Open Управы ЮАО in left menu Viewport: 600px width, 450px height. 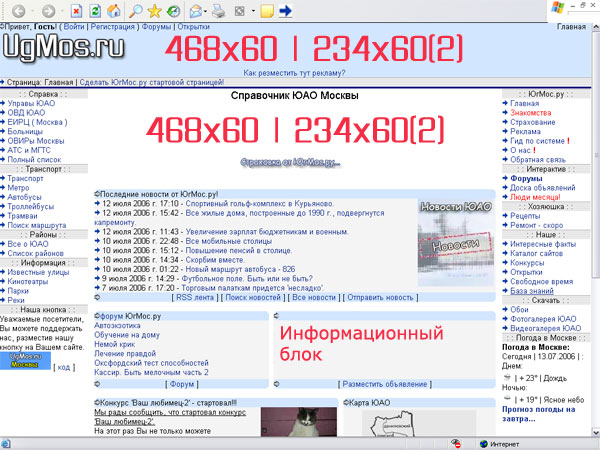[x=31, y=103]
